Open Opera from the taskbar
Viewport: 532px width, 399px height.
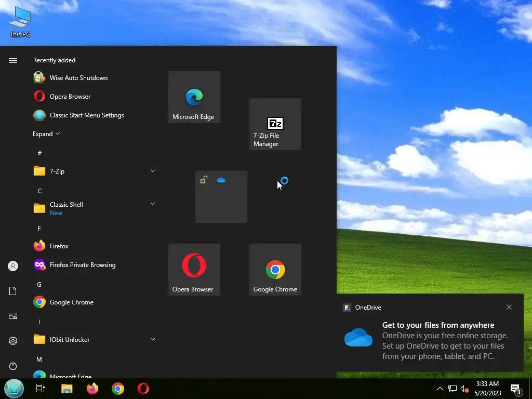(x=143, y=389)
